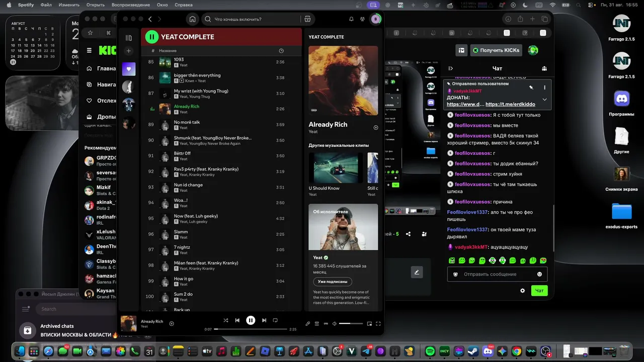
Task: Open Spotify notifications bell
Action: click(351, 19)
